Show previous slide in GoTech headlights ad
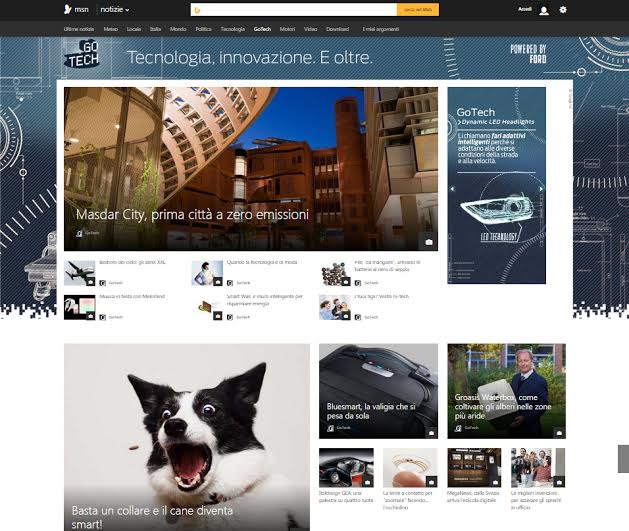This screenshot has width=629, height=531. pyautogui.click(x=452, y=189)
